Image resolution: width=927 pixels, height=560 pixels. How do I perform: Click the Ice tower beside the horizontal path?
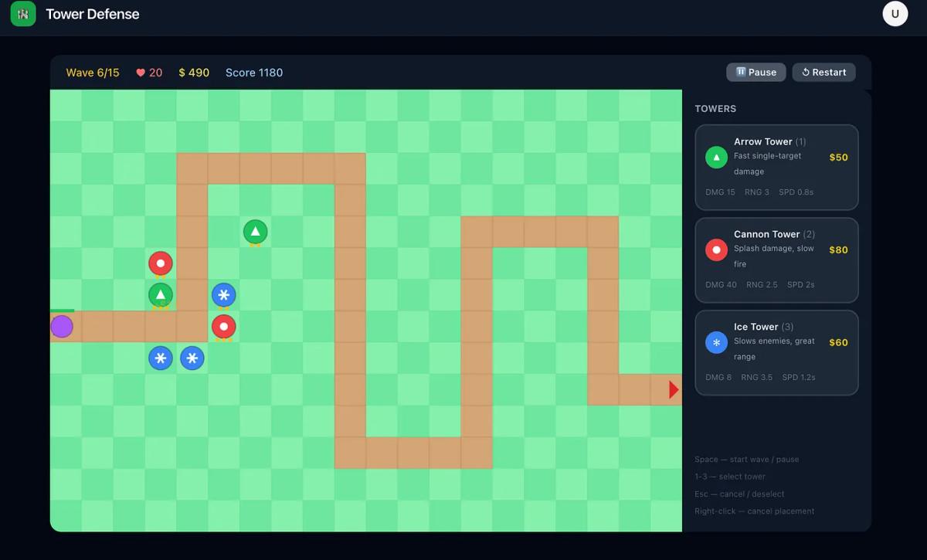pos(223,294)
